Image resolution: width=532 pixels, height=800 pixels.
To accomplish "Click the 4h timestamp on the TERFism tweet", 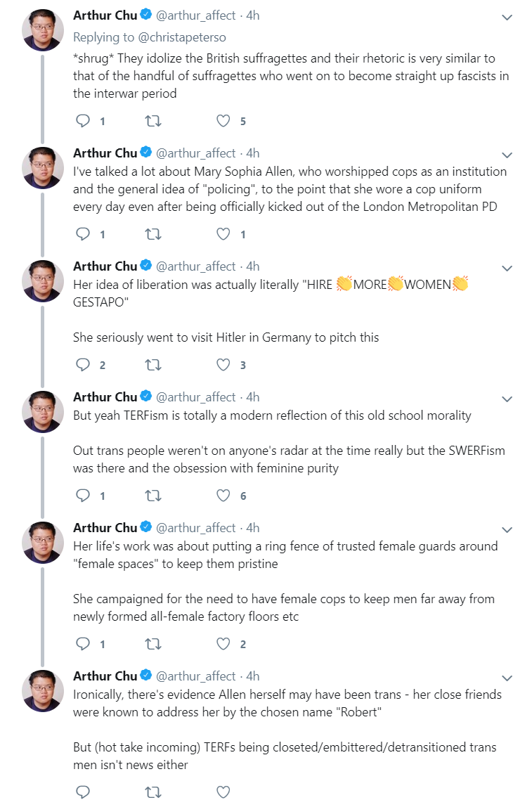I will [253, 397].
